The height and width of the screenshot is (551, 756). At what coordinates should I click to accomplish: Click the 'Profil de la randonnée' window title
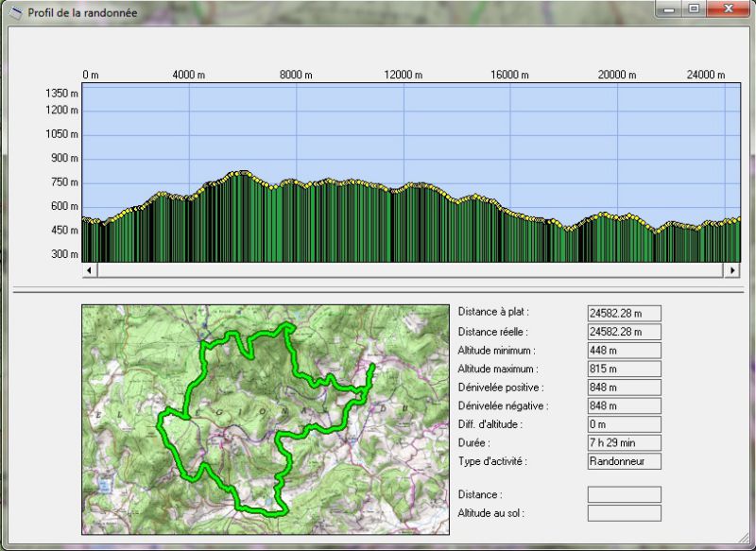click(82, 13)
